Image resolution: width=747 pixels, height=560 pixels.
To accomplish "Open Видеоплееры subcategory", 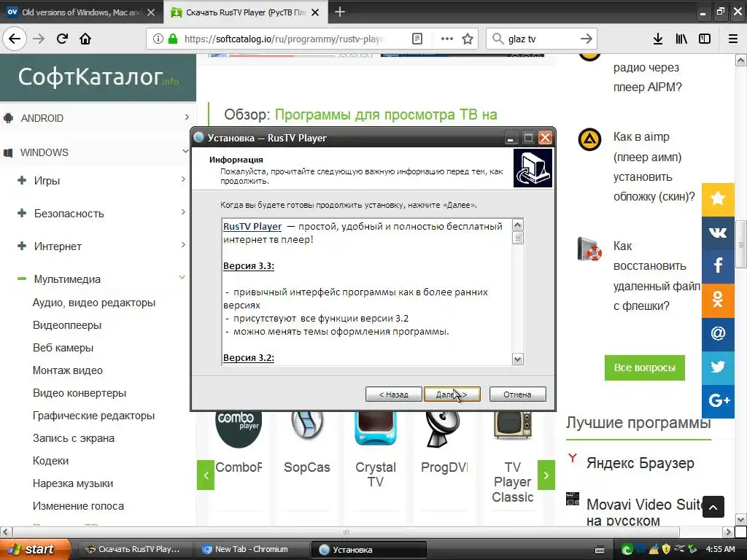I will tap(67, 325).
